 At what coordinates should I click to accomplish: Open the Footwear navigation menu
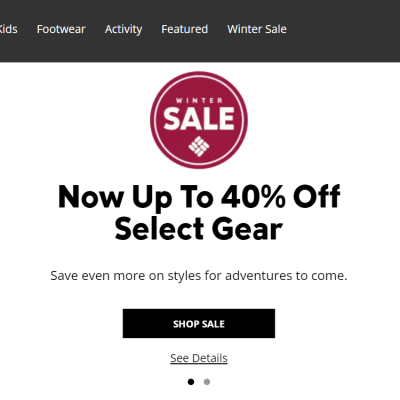click(61, 29)
